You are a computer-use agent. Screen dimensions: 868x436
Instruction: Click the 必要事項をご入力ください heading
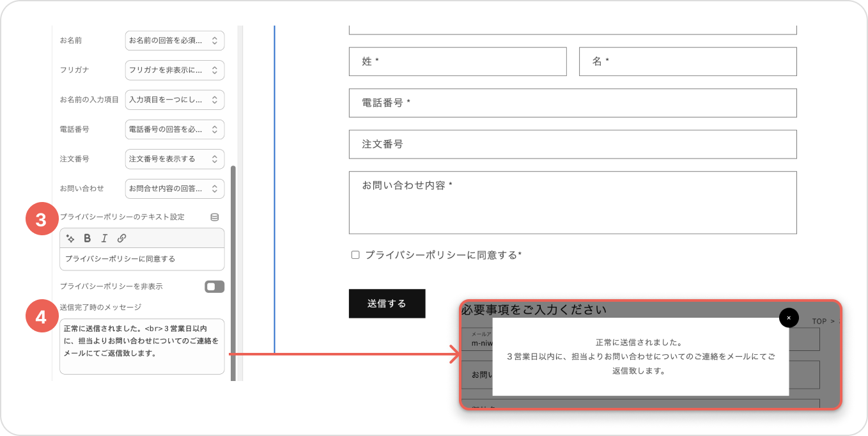coord(534,310)
